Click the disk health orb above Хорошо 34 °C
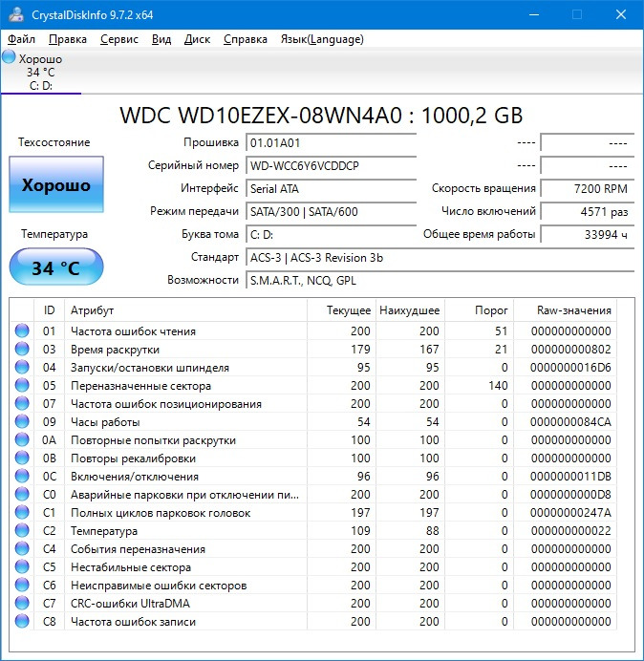The height and width of the screenshot is (661, 644). [10, 57]
